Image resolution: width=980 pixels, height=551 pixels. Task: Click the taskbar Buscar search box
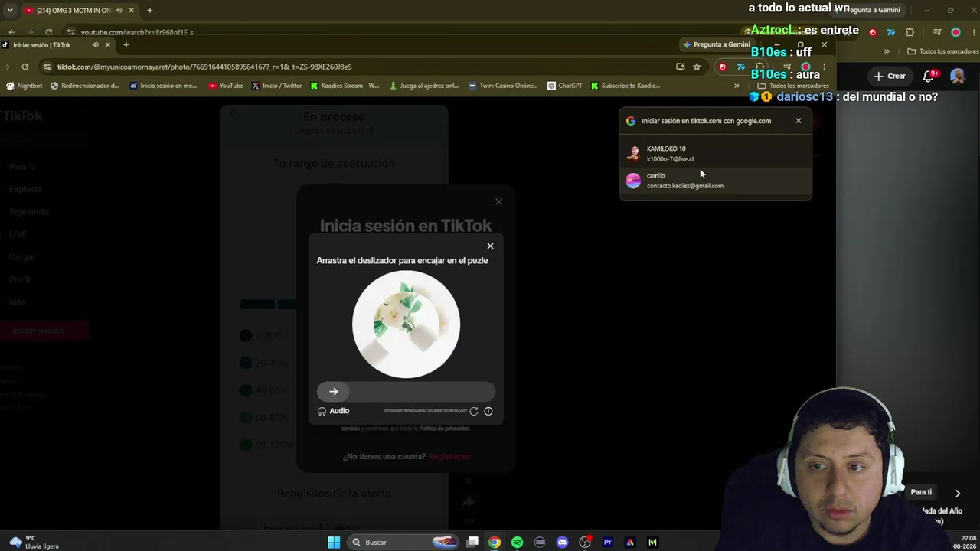[402, 543]
